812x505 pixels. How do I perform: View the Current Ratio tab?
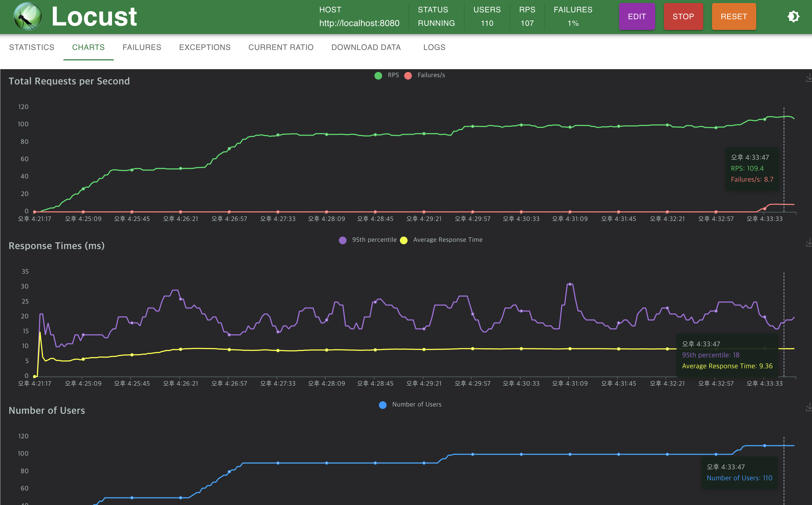pos(281,47)
